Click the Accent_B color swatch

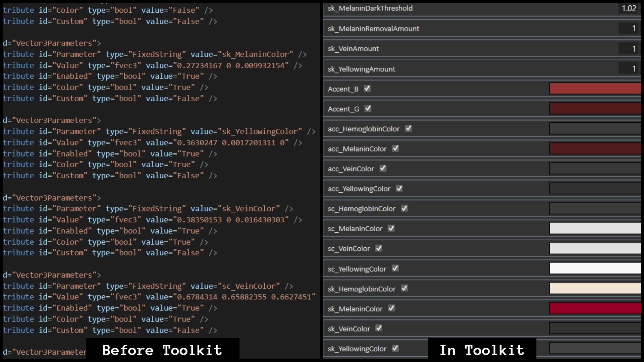(597, 88)
